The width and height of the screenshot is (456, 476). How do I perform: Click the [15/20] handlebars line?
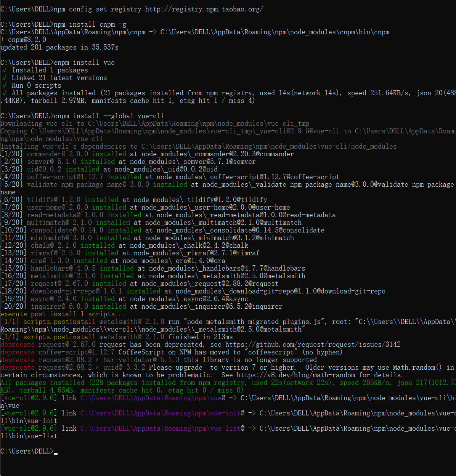pos(153,268)
